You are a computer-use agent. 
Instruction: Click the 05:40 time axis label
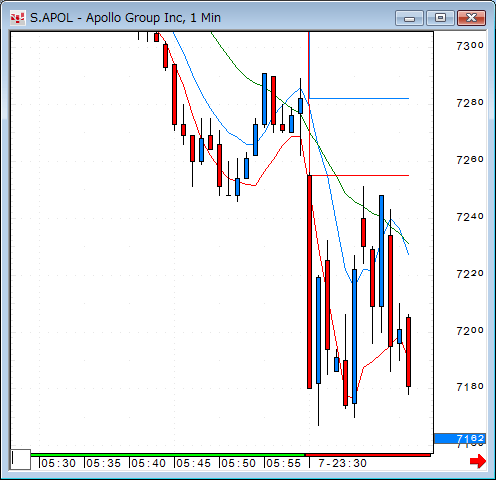click(148, 463)
